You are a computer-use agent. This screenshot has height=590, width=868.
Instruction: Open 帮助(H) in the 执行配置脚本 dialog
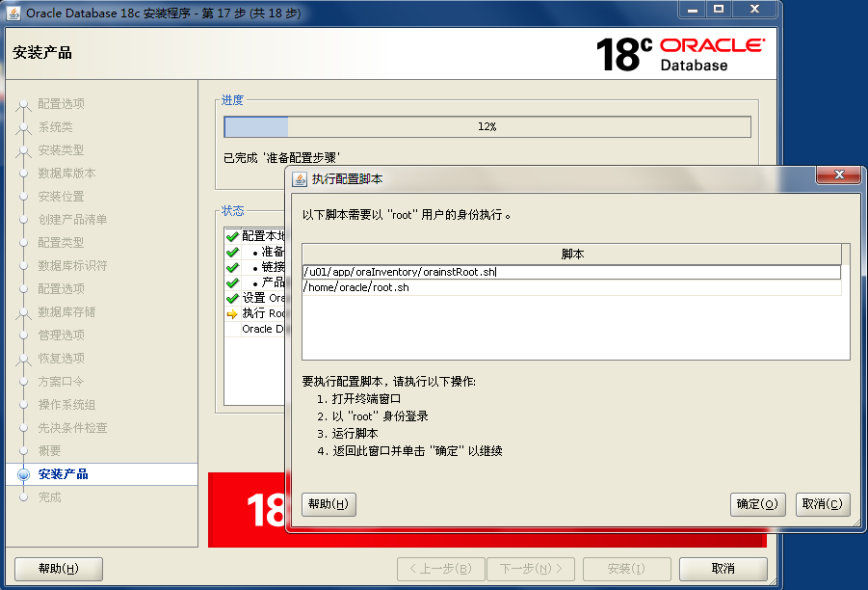pos(329,504)
